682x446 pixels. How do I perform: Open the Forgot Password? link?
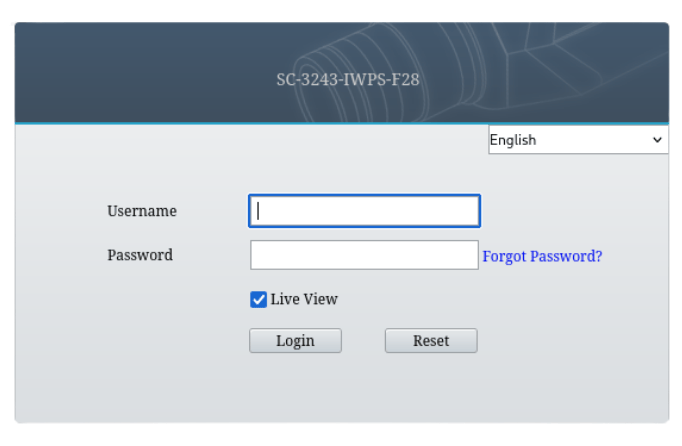542,256
